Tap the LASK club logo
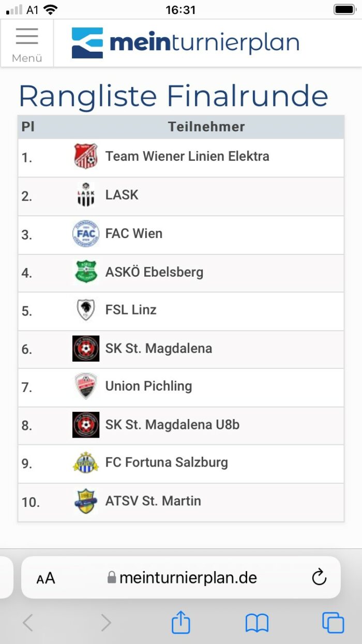This screenshot has height=644, width=362. pyautogui.click(x=85, y=195)
